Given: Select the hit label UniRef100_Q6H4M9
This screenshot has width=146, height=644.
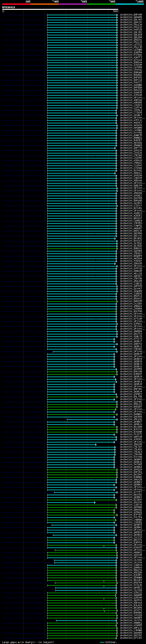Looking at the screenshot, I should (x=131, y=17).
